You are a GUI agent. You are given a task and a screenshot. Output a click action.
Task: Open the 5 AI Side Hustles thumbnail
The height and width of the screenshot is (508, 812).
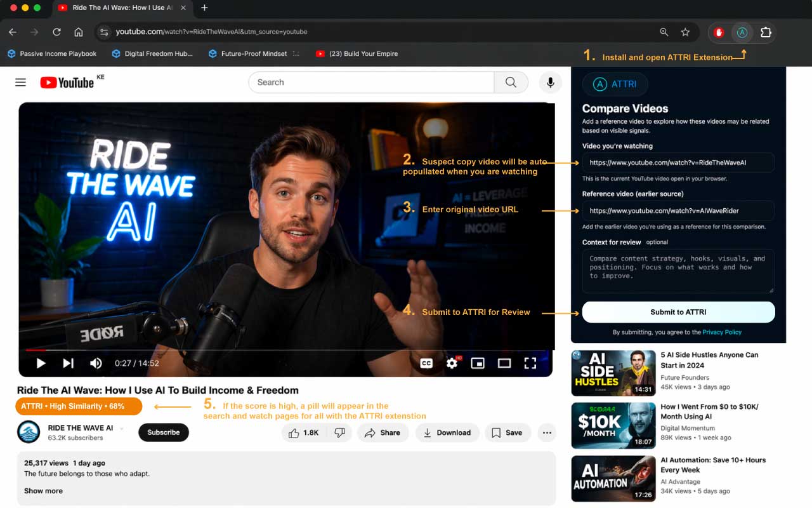pyautogui.click(x=613, y=373)
